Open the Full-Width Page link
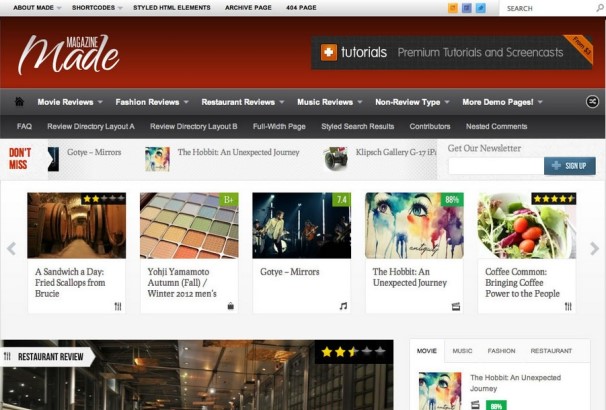Viewport: 606px width, 410px height. 279,126
